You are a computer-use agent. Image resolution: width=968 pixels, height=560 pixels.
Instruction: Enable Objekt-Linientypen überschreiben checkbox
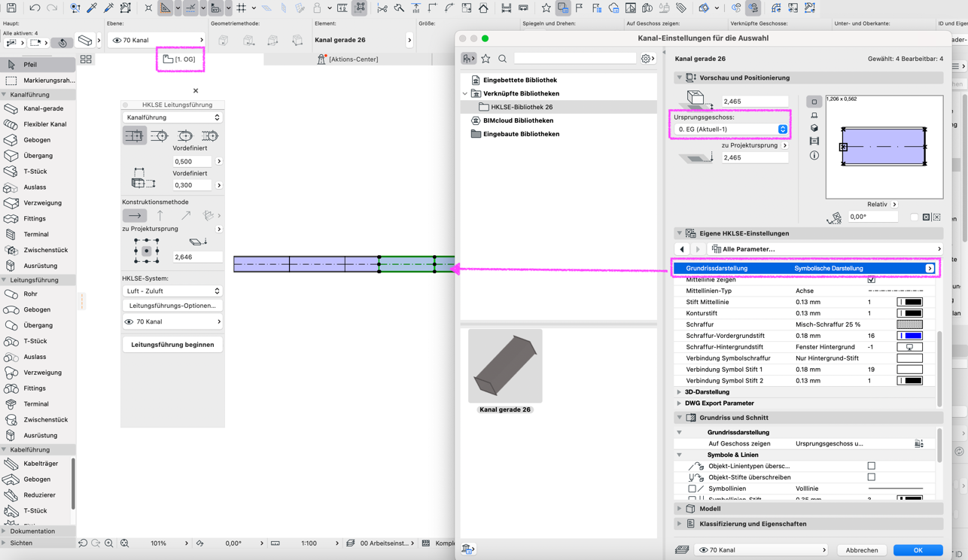pos(871,466)
